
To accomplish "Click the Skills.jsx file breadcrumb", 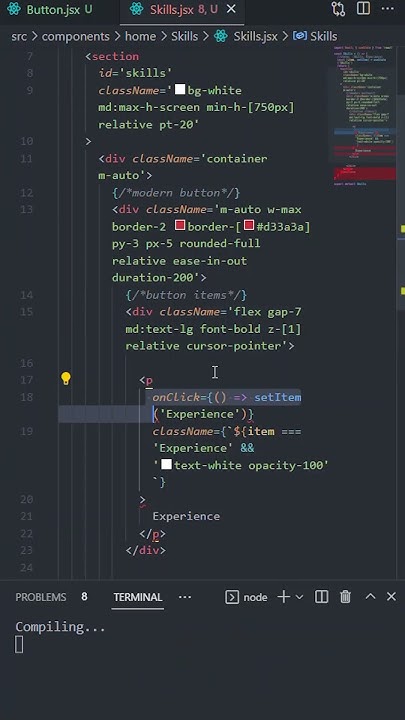I will (255, 36).
